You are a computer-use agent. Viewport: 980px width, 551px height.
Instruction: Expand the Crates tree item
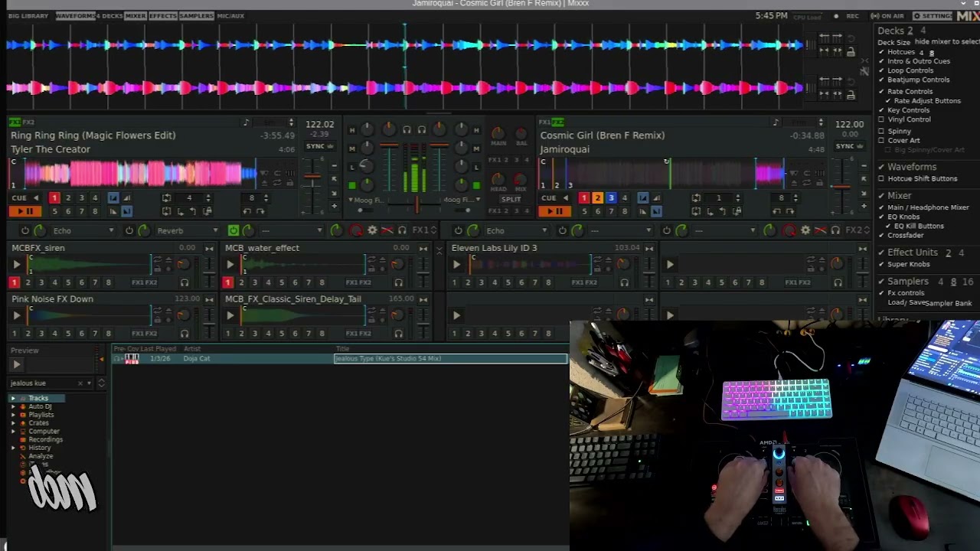click(x=13, y=423)
